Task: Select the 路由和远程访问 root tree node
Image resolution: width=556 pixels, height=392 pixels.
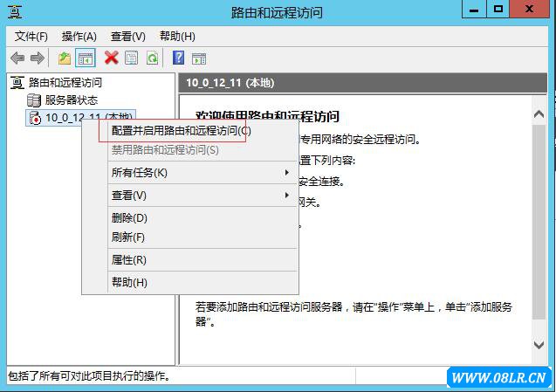Action: tap(65, 83)
